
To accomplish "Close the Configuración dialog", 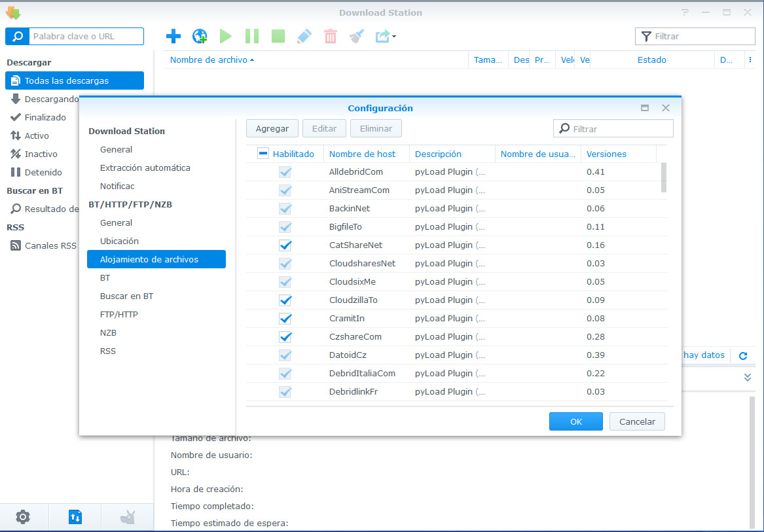I will (666, 108).
